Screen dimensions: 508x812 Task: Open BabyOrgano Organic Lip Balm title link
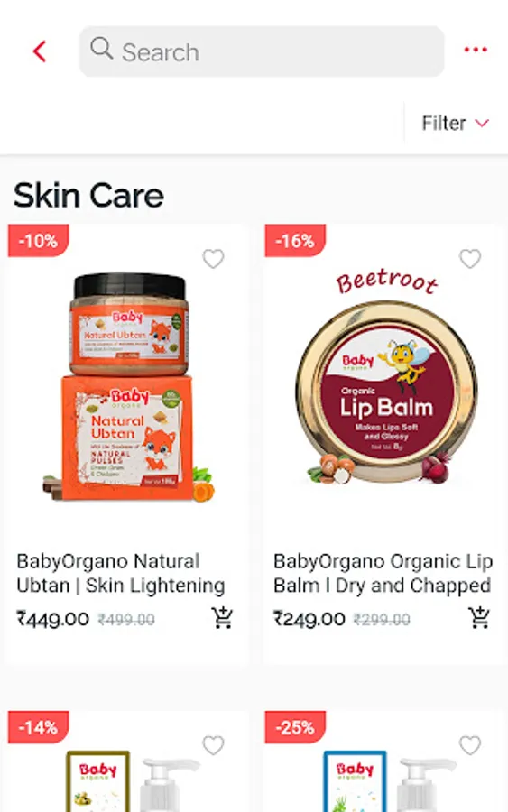point(383,573)
